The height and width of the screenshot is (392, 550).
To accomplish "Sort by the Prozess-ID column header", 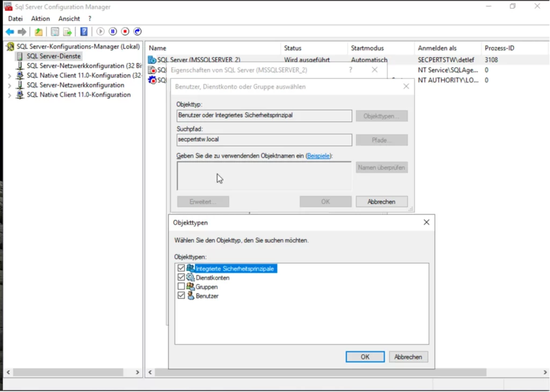I will (x=515, y=48).
